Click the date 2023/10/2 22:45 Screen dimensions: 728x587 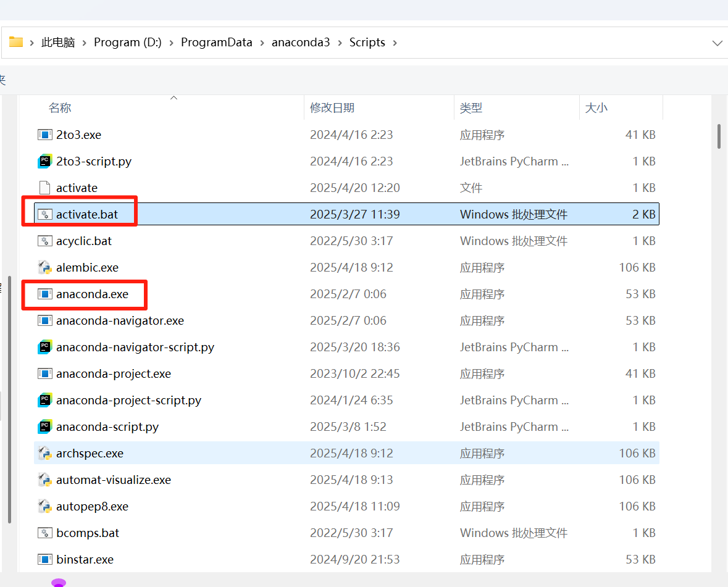click(x=354, y=373)
